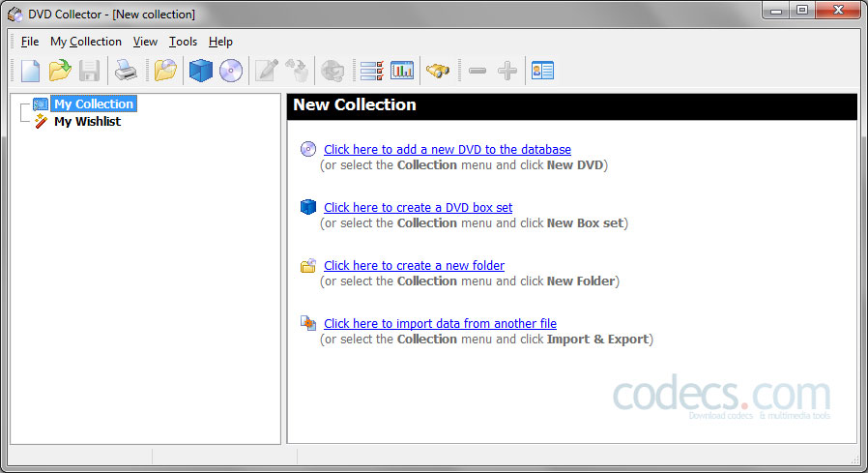Create a box set with the blue cube icon

click(x=200, y=71)
